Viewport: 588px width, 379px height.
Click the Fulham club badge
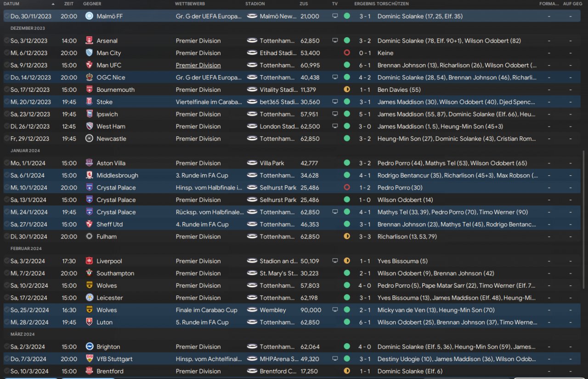point(89,236)
